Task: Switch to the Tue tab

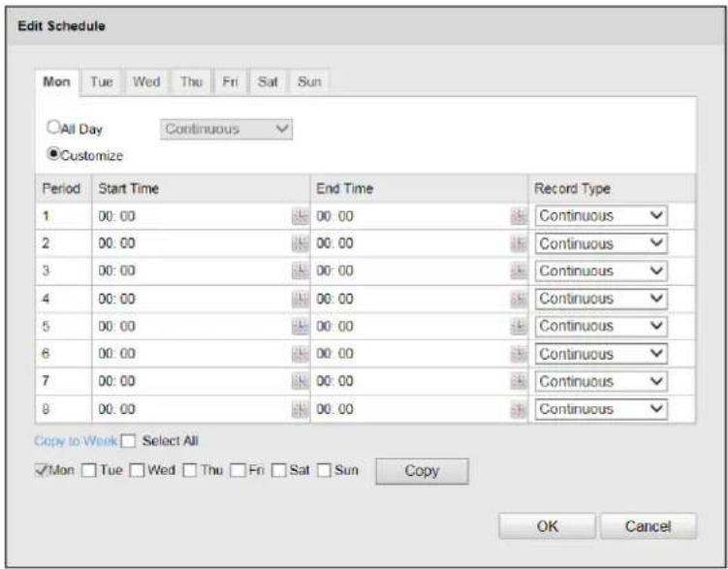Action: (x=101, y=82)
